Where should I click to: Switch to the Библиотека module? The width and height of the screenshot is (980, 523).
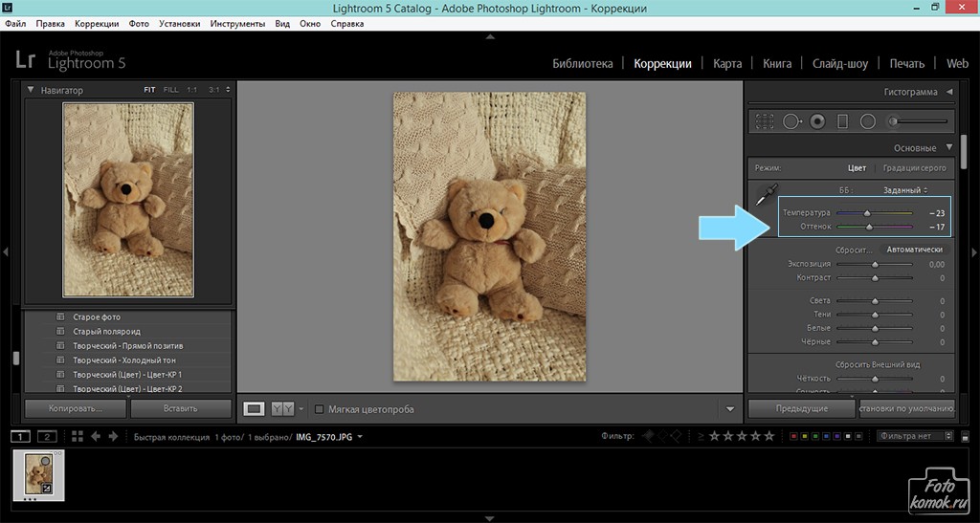583,64
